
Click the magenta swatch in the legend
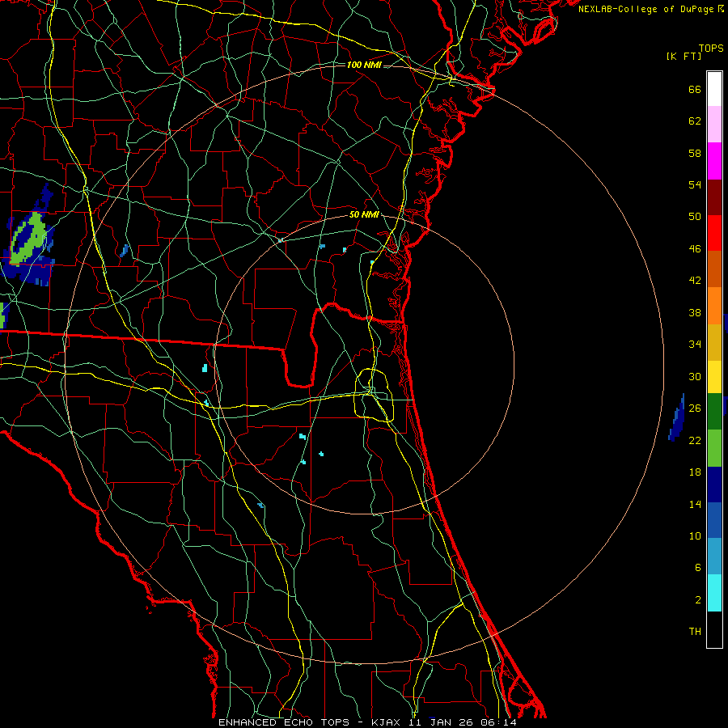tap(714, 161)
